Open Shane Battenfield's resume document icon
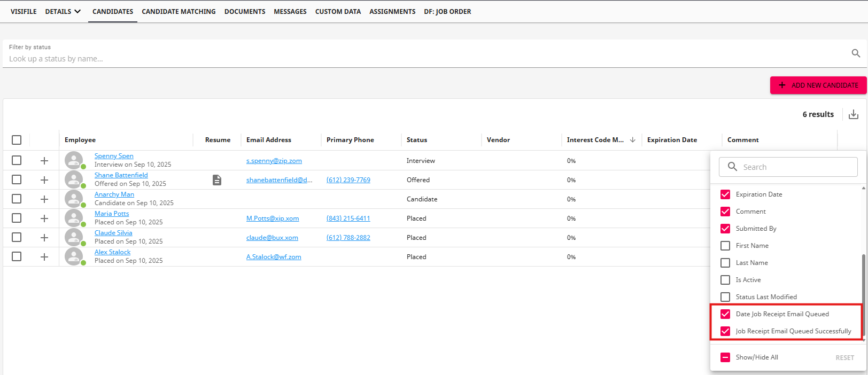 point(216,180)
